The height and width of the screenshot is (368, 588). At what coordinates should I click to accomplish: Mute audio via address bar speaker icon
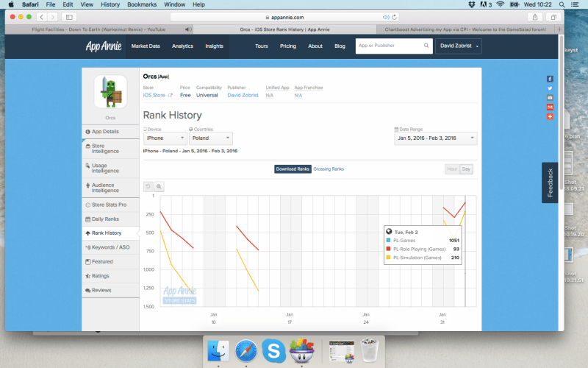pyautogui.click(x=385, y=17)
